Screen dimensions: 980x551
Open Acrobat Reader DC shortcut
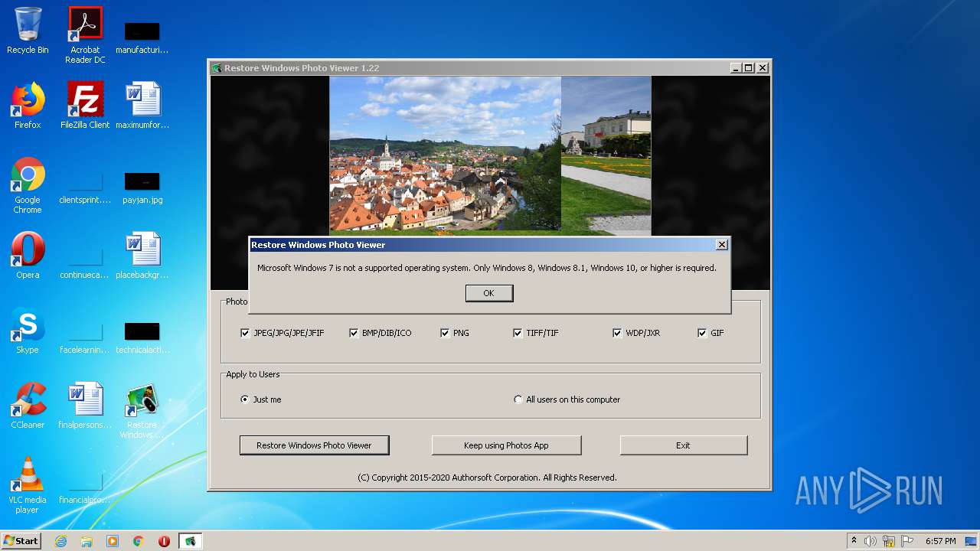85,35
